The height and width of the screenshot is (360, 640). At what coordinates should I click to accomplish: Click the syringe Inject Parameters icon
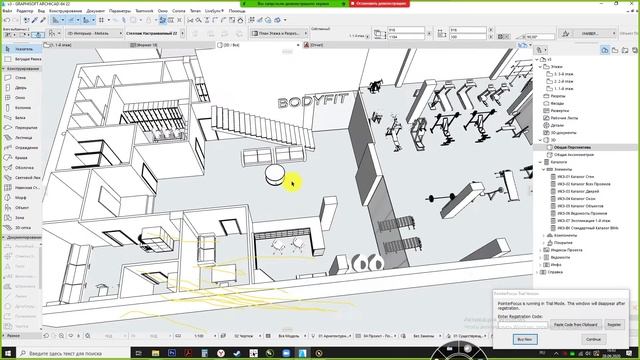[42, 20]
